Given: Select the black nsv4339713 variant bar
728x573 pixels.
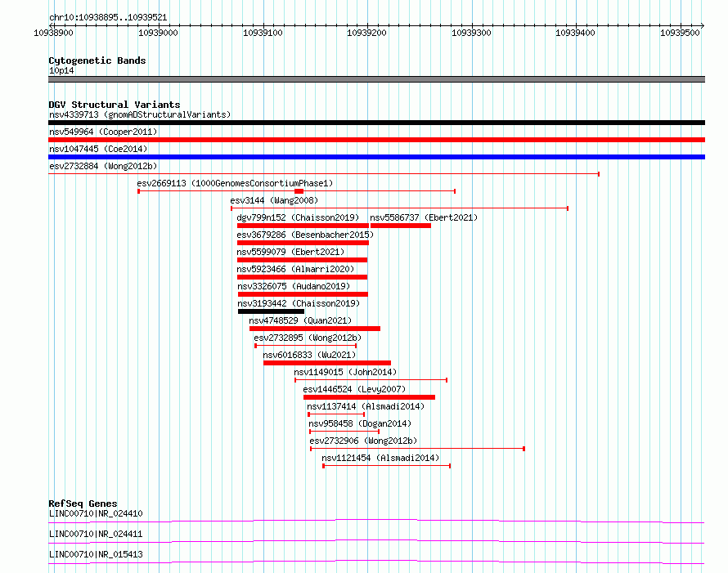Looking at the screenshot, I should (376, 123).
